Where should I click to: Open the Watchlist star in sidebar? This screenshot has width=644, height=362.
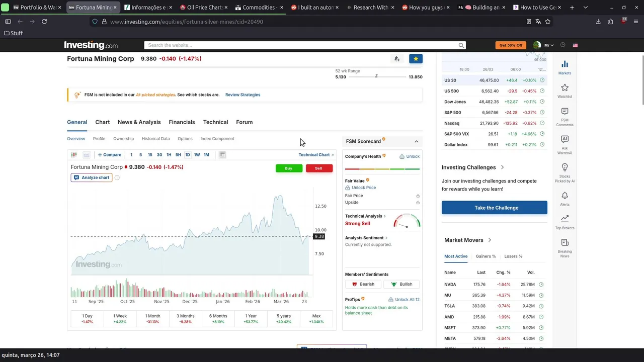pos(565,91)
